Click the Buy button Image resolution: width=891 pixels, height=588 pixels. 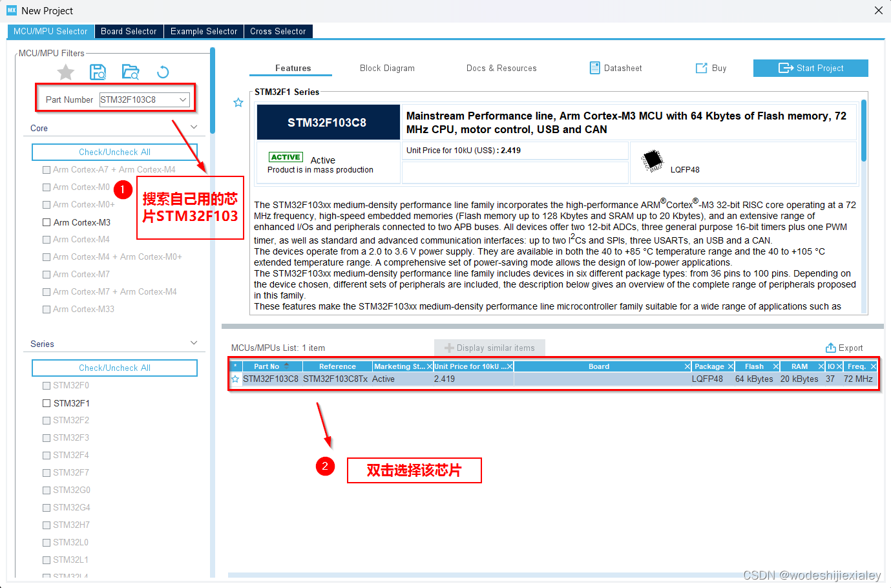711,68
